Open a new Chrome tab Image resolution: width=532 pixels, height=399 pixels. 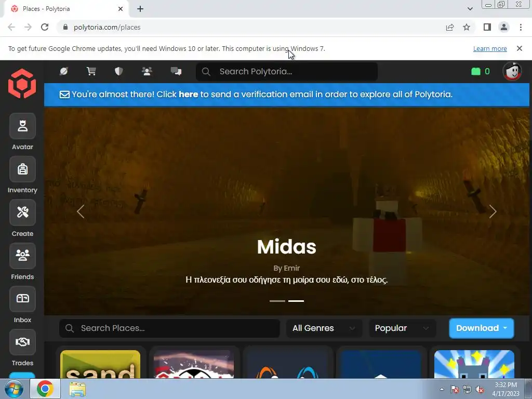[140, 9]
